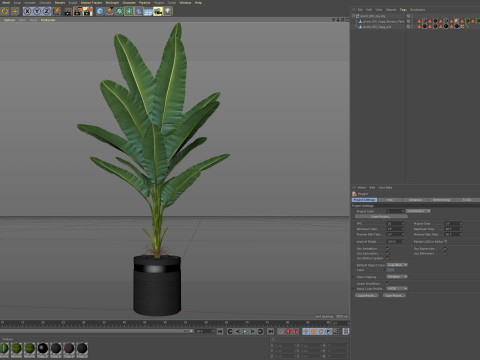Open the View Clipping dropdown
Viewport: 480px width, 360px height.
pyautogui.click(x=397, y=277)
